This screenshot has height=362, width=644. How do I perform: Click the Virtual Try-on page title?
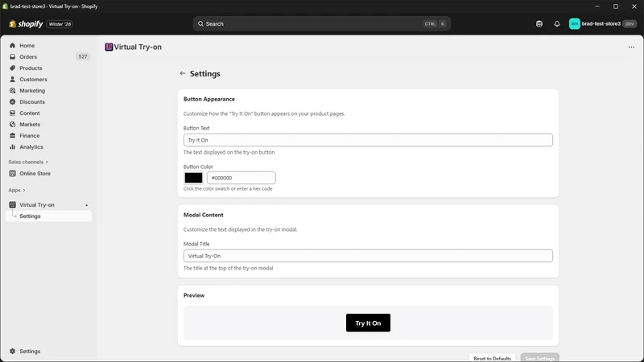(x=138, y=47)
